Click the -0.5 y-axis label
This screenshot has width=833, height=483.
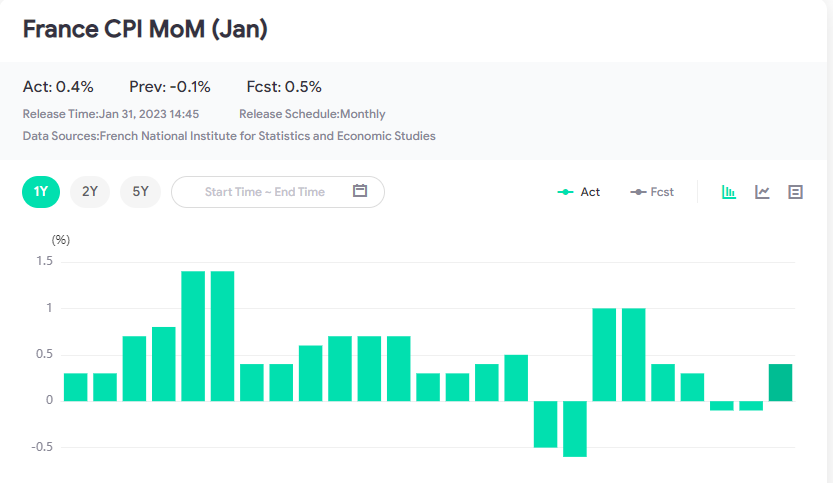(x=42, y=447)
